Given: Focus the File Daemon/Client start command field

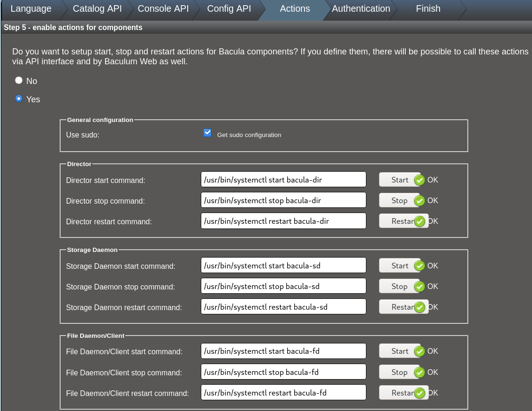Looking at the screenshot, I should coord(283,351).
